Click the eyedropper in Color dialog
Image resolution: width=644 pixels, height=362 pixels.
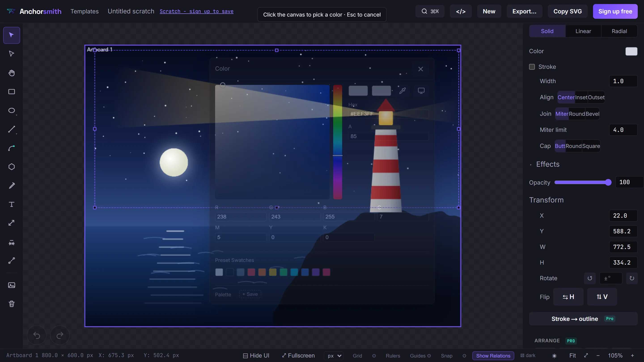402,91
